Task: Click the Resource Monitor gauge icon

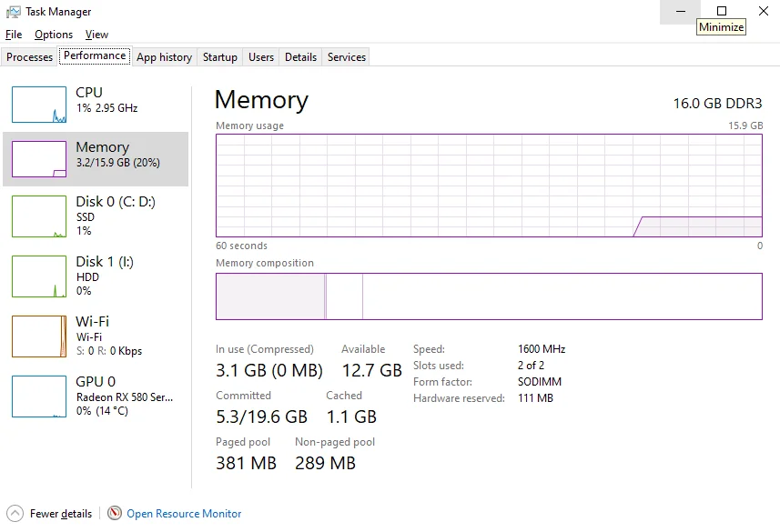Action: click(x=115, y=514)
